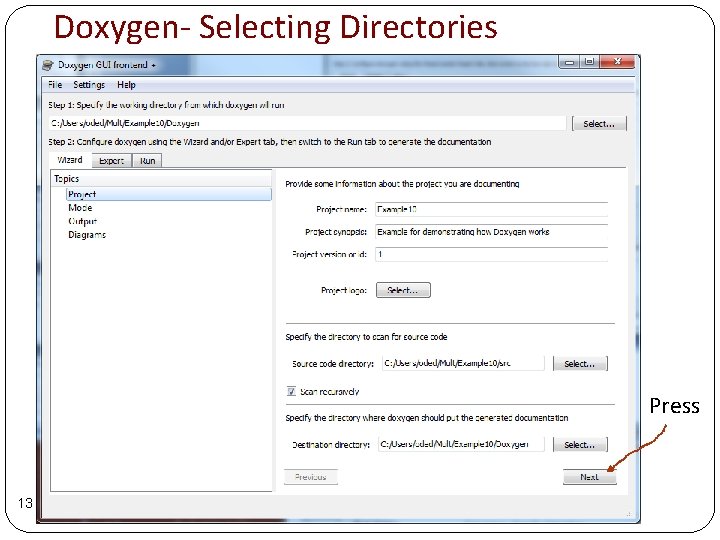The image size is (720, 540).
Task: Click the Next button
Action: (590, 477)
